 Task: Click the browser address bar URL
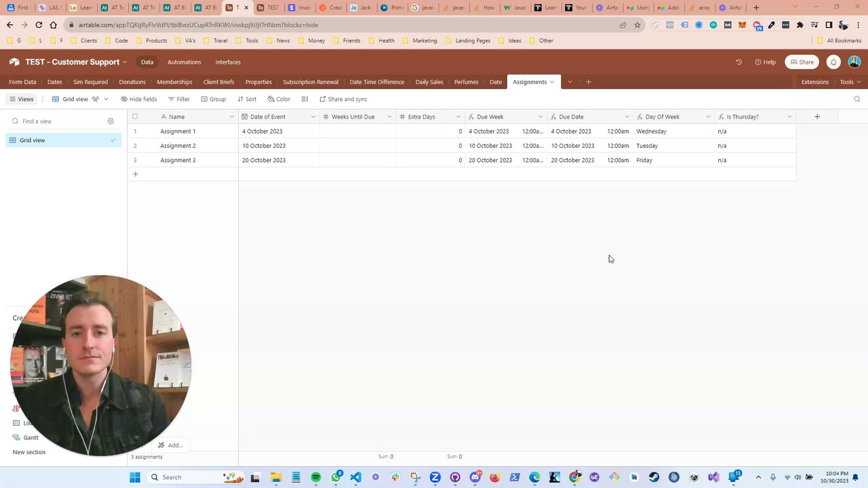pyautogui.click(x=198, y=25)
